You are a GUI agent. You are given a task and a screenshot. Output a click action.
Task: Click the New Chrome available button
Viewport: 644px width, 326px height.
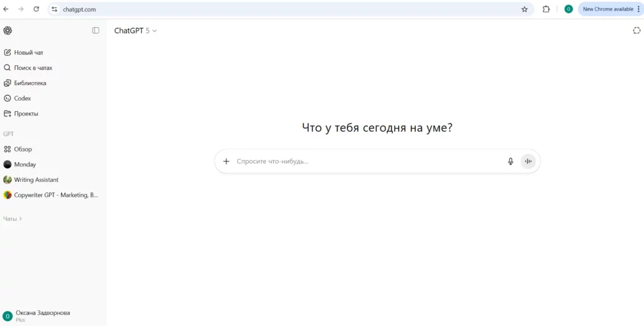tap(608, 9)
